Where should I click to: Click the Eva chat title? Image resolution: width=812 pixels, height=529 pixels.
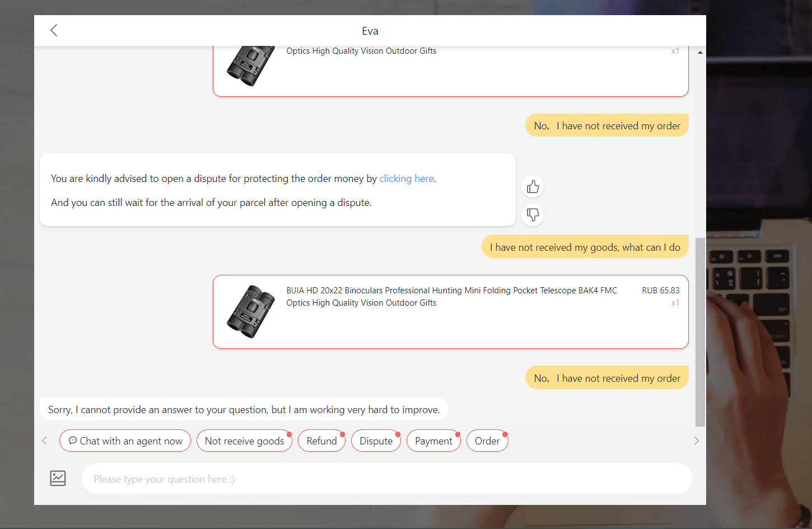tap(370, 31)
